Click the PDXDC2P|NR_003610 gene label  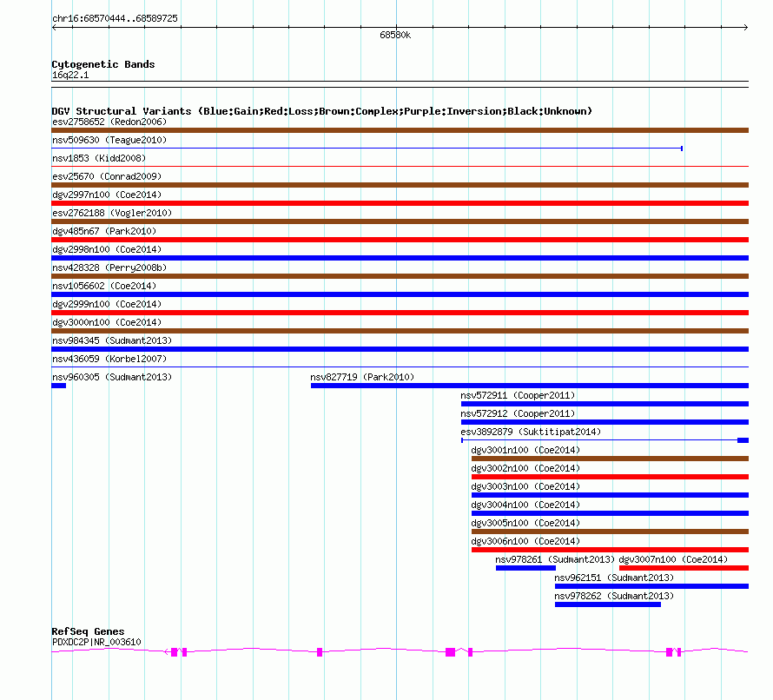point(96,642)
